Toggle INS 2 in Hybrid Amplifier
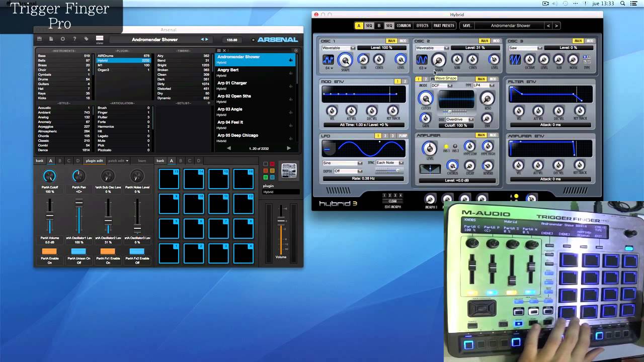 (455, 147)
